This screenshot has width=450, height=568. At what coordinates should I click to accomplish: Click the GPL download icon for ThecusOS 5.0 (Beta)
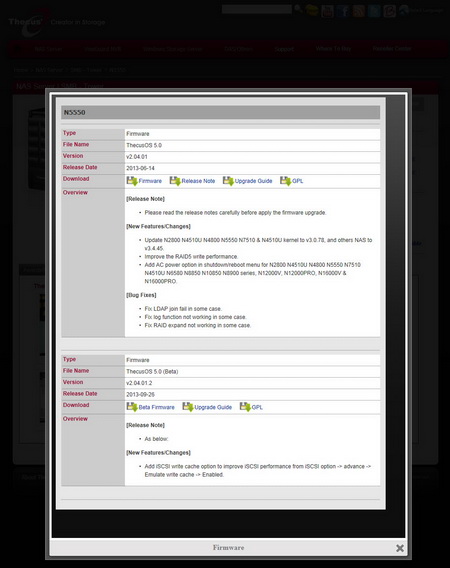[x=245, y=407]
